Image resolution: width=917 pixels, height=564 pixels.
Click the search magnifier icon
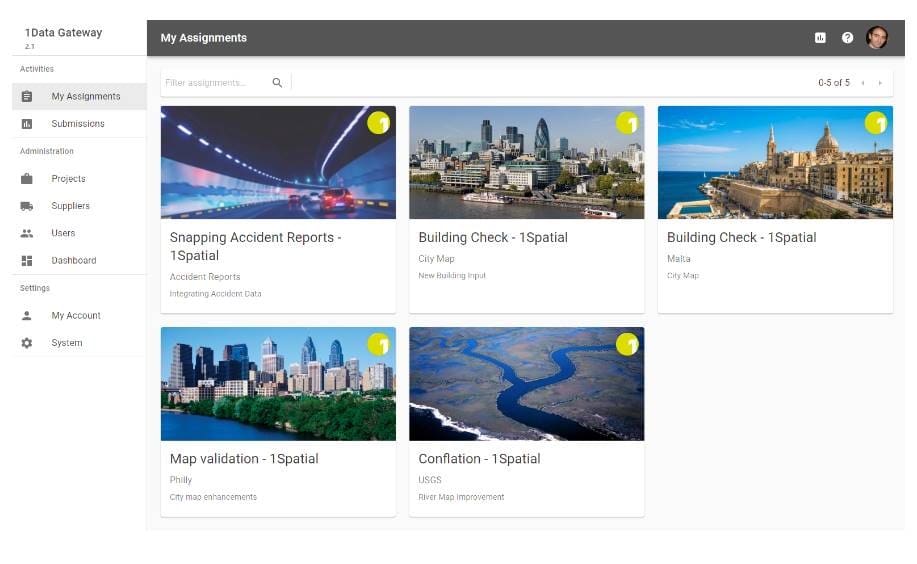[277, 83]
